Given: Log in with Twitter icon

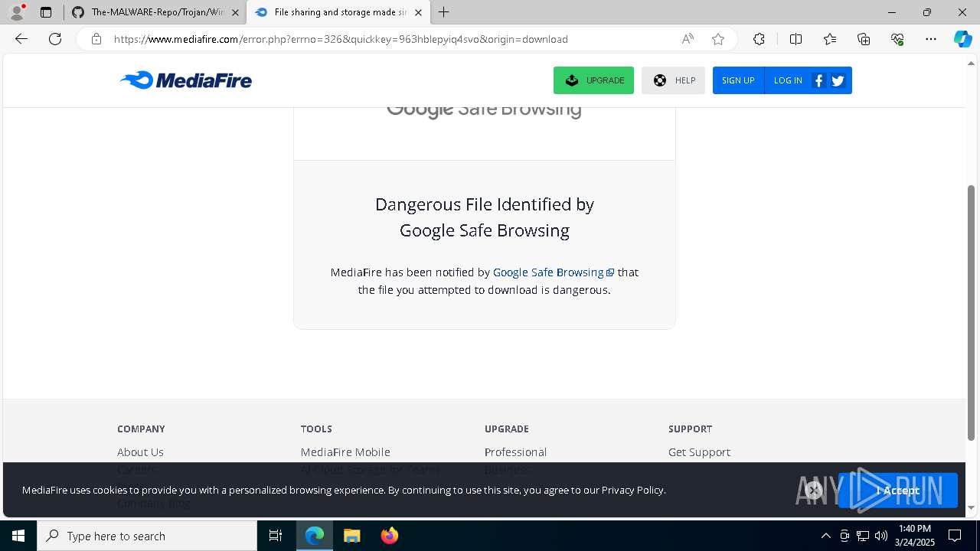Looking at the screenshot, I should coord(838,80).
